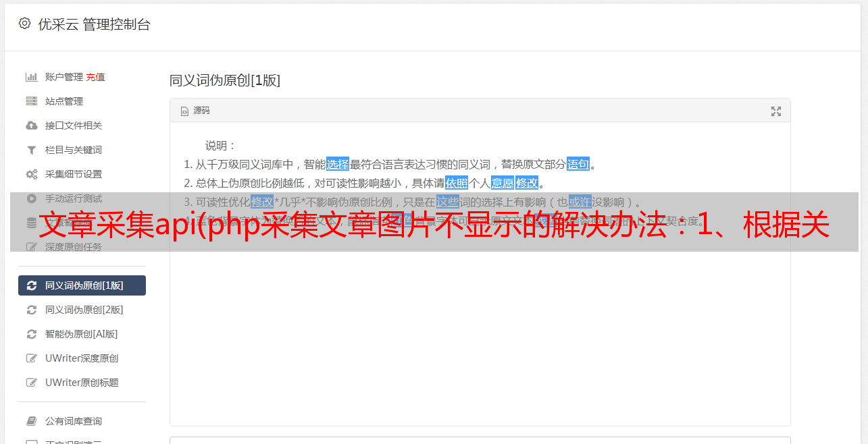Screen dimensions: 868x444
Task: Toggle fullscreen editor expand icon
Action: pos(776,111)
